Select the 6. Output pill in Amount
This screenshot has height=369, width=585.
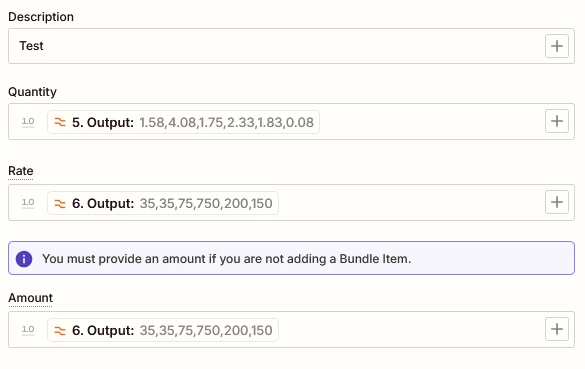[163, 330]
